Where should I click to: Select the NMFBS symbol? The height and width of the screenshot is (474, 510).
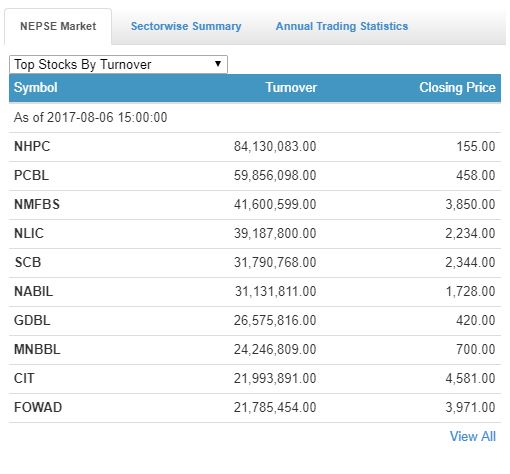[x=37, y=204]
